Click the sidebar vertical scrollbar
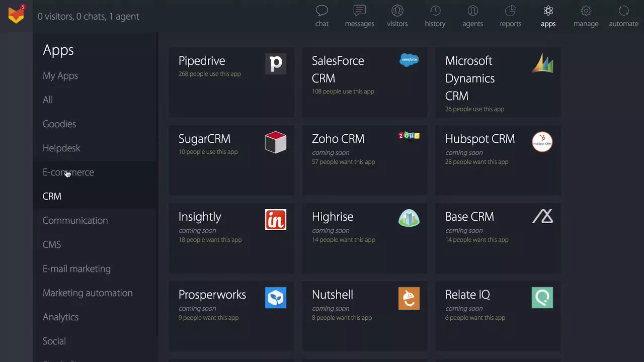 point(157,184)
